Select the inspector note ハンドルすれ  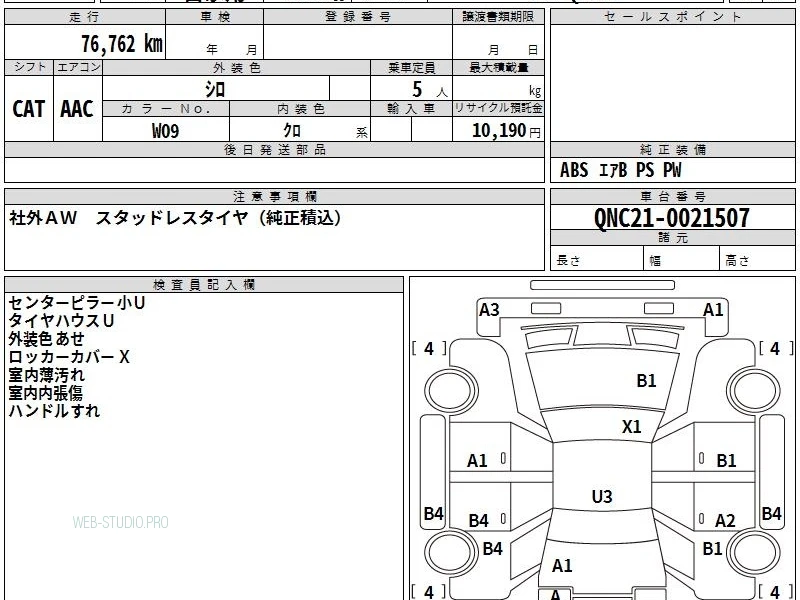[x=54, y=411]
